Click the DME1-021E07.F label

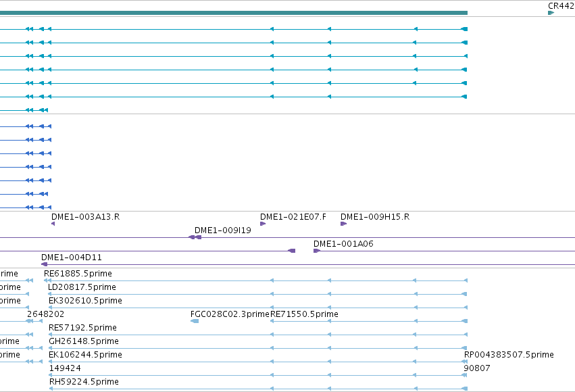point(293,217)
